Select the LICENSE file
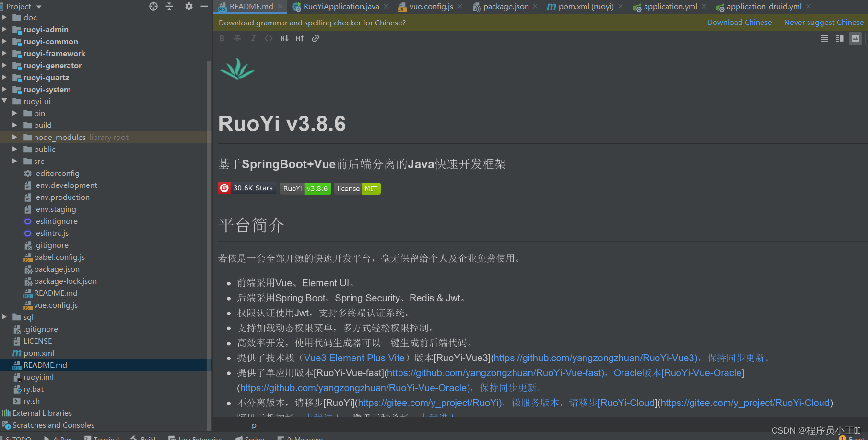 point(37,341)
